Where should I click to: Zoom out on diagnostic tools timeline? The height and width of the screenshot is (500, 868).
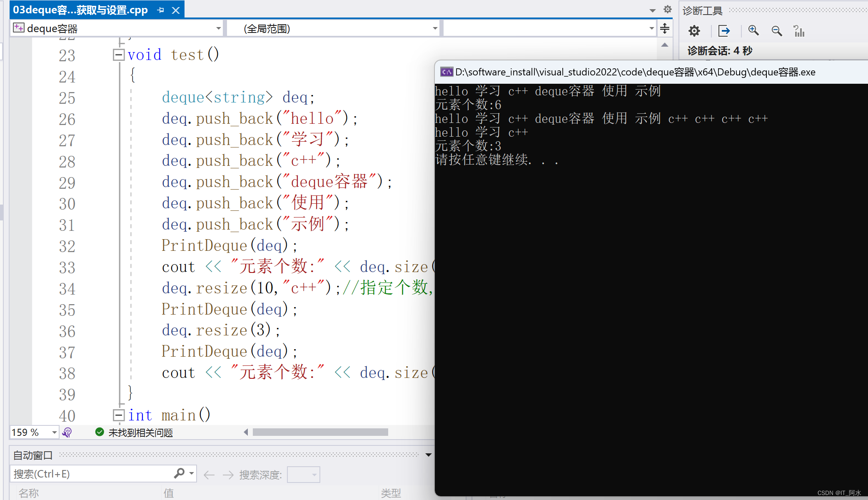tap(776, 30)
